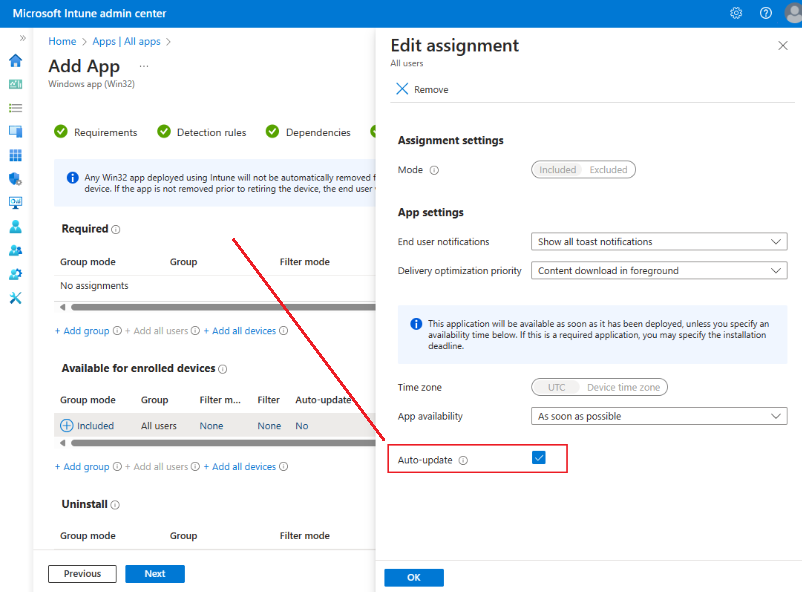This screenshot has width=802, height=592.
Task: Confirm assignment with OK button
Action: tap(414, 578)
